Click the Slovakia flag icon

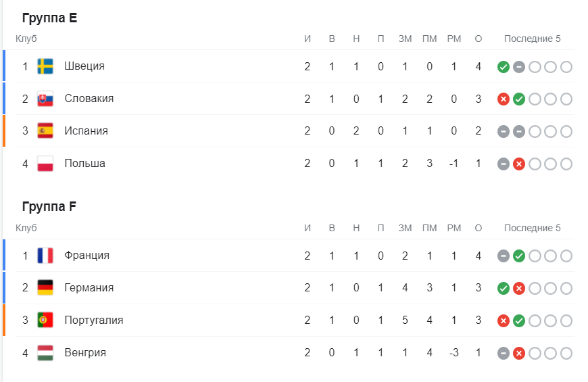tap(45, 99)
